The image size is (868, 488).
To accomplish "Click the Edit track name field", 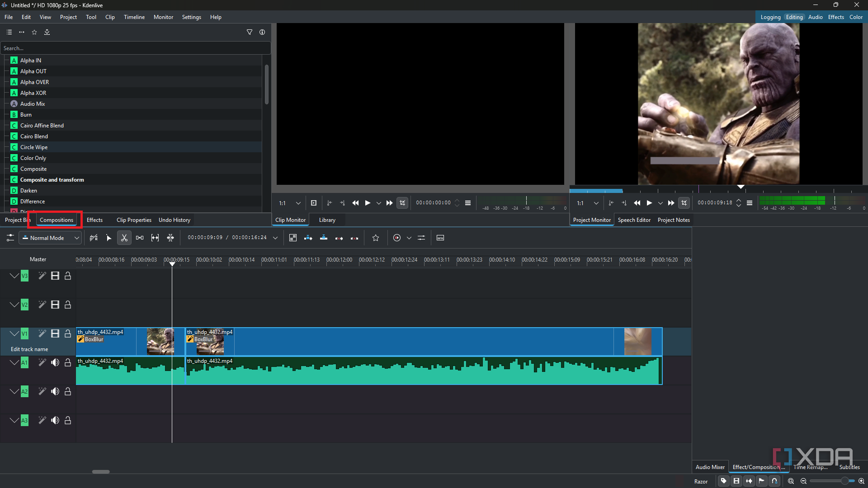I will (x=29, y=349).
